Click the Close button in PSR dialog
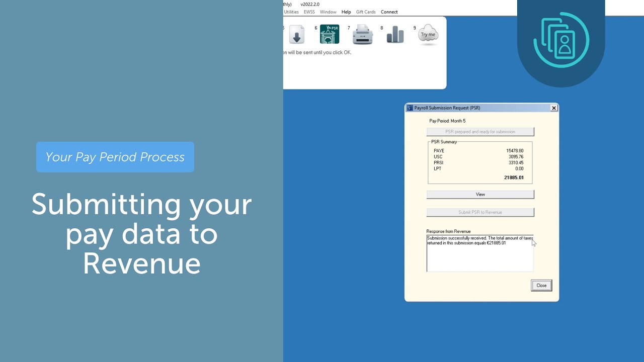This screenshot has height=362, width=644. tap(541, 286)
